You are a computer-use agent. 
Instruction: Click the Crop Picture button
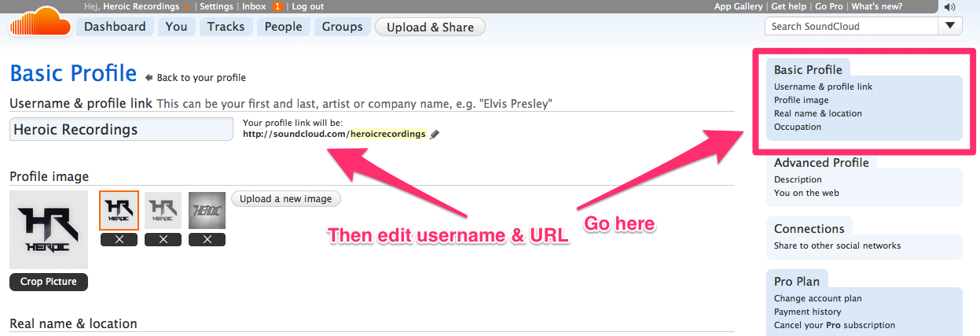pos(49,282)
